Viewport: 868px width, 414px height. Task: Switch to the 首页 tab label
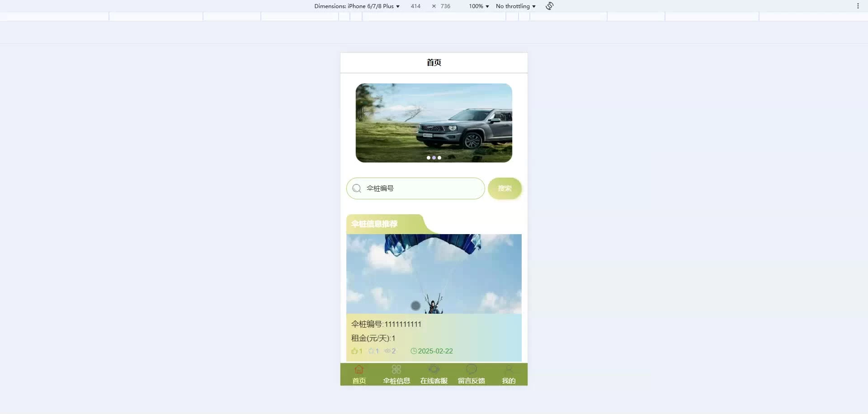(359, 381)
